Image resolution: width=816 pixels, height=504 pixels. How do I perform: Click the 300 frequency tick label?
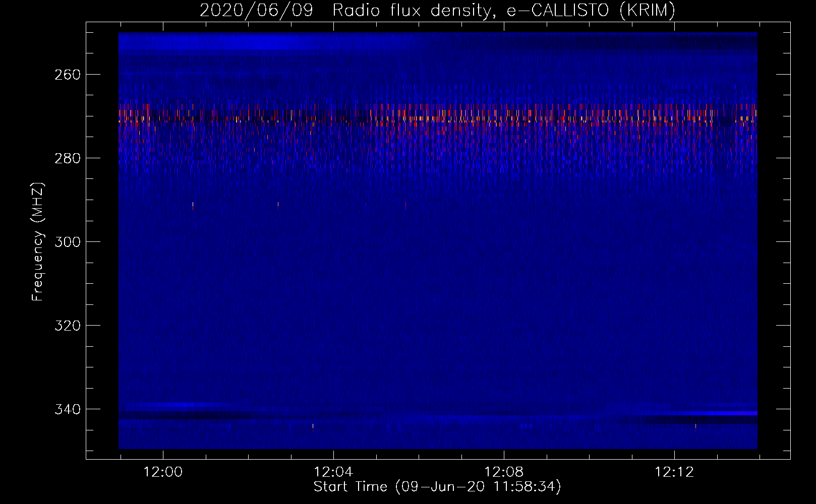click(x=67, y=242)
